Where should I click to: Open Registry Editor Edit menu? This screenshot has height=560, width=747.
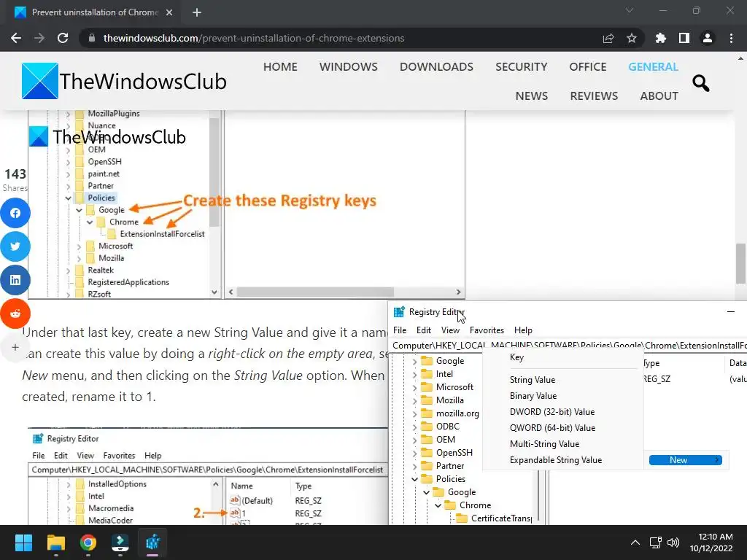(x=424, y=330)
